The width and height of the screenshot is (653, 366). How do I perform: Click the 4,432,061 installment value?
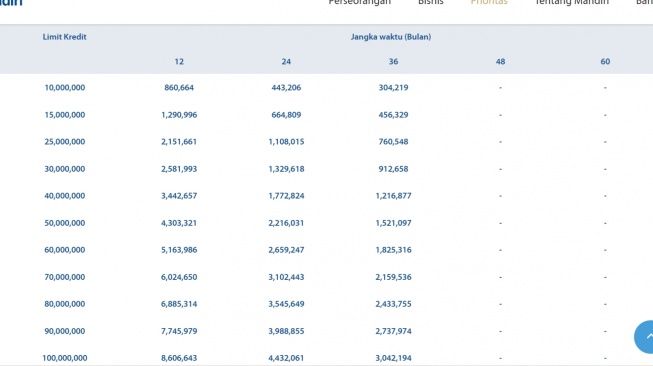[286, 358]
